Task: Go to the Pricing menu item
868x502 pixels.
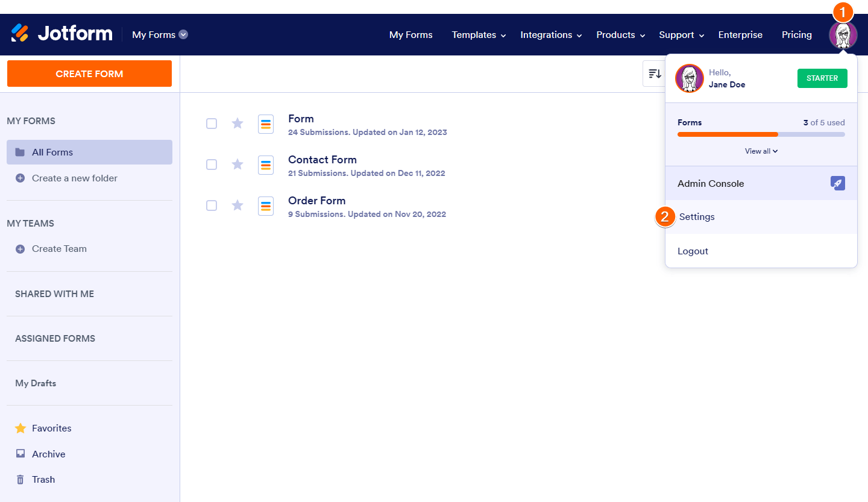Action: (796, 35)
